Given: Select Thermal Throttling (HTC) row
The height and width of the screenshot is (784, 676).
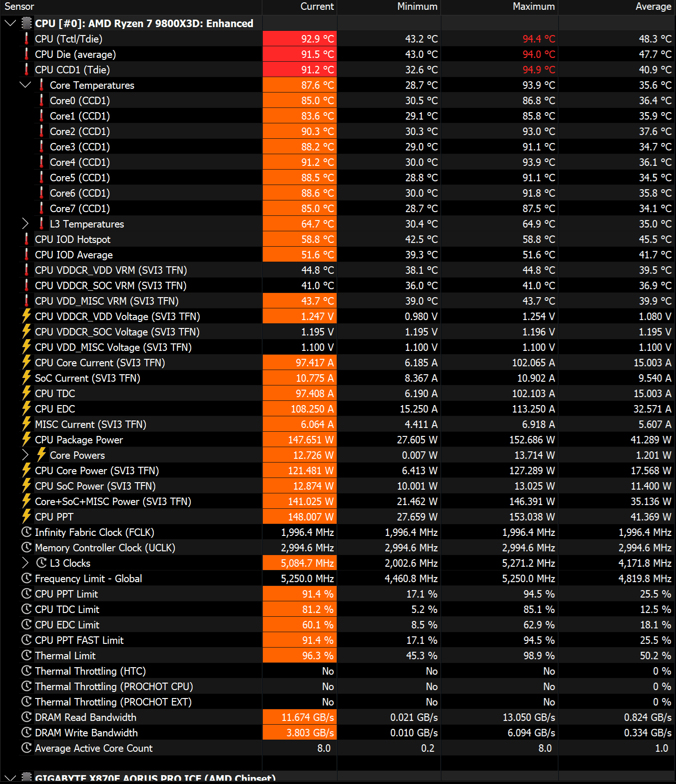Looking at the screenshot, I should [338, 671].
